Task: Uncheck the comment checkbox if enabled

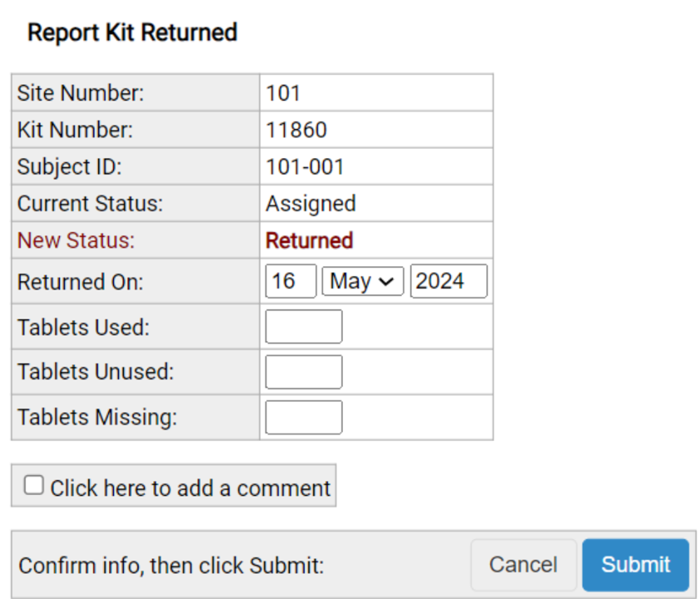Action: tap(33, 484)
